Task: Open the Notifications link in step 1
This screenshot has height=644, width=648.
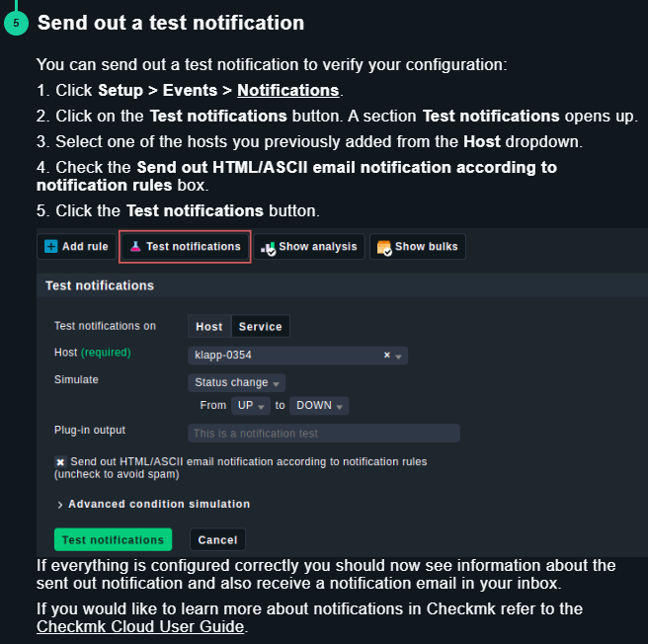Action: pyautogui.click(x=288, y=91)
